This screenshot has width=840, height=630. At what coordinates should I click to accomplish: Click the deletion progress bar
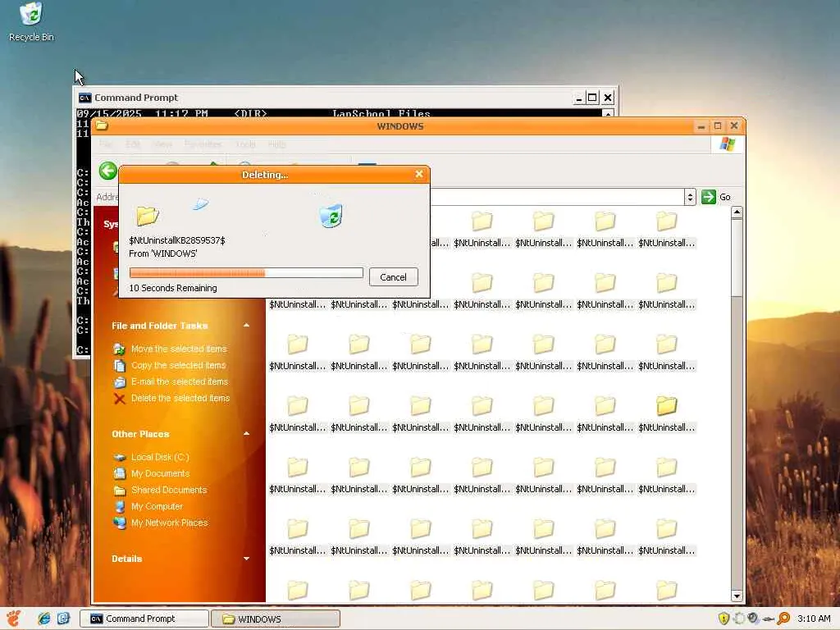(246, 273)
